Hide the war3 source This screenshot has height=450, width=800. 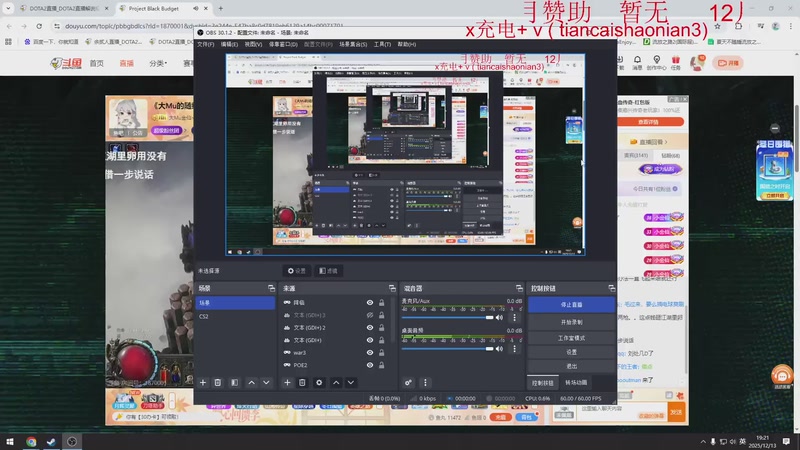[370, 353]
